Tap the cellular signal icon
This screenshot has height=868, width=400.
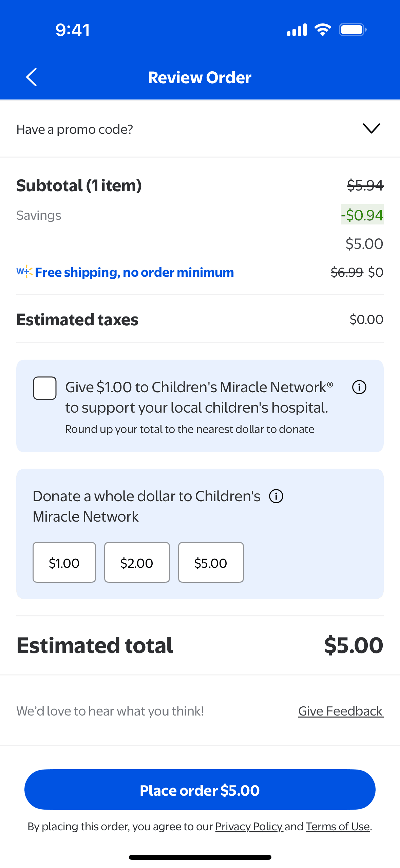pos(297,30)
